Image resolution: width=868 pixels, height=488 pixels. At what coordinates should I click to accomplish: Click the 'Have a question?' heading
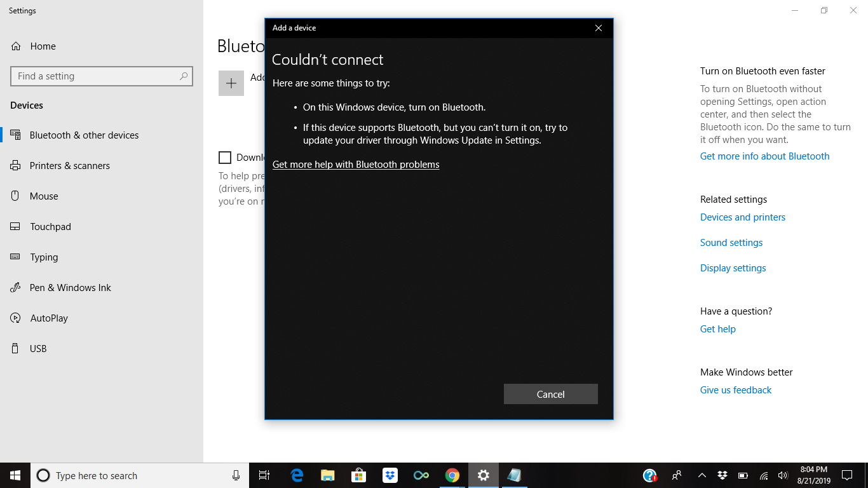click(x=736, y=311)
